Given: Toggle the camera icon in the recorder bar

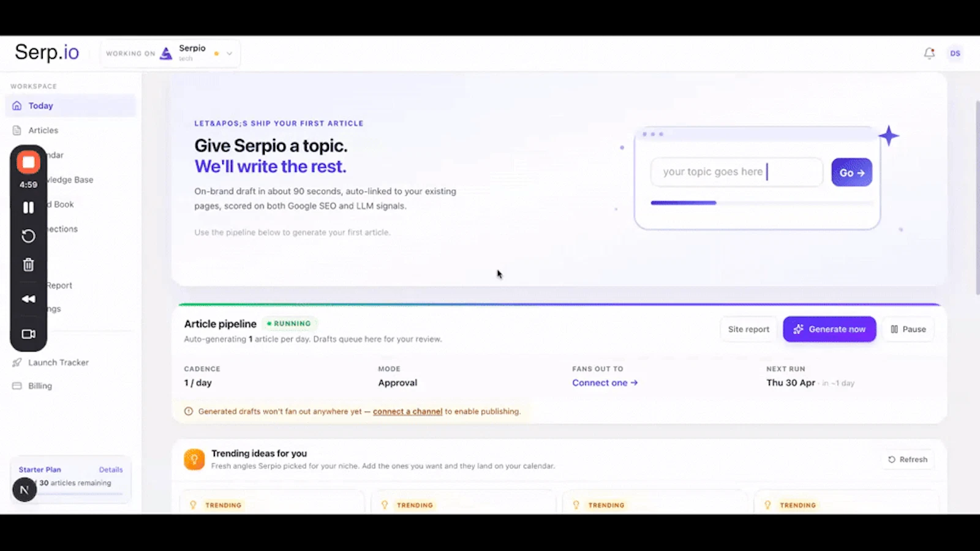Looking at the screenshot, I should 28,334.
